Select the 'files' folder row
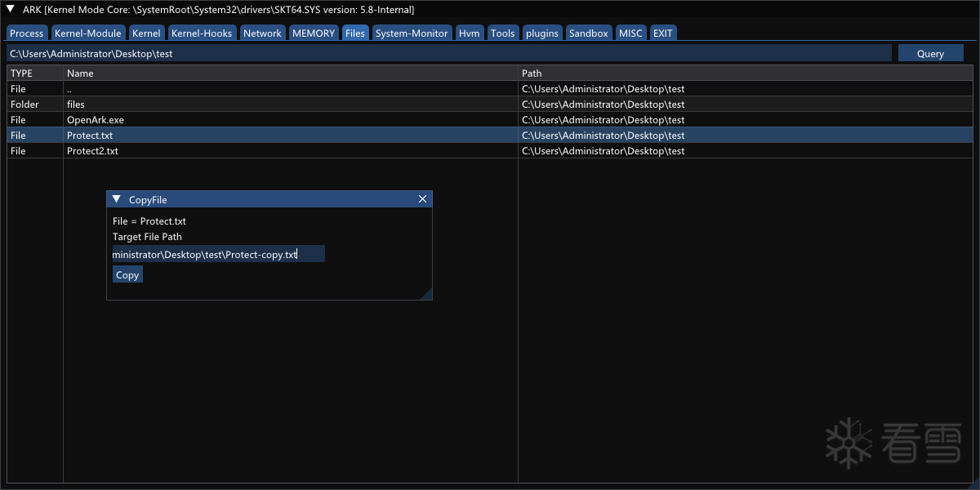Screen dimensions: 980x490 tap(490, 104)
